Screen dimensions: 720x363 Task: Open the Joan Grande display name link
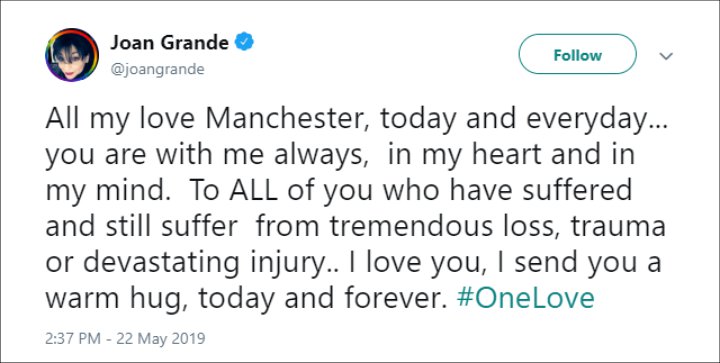pyautogui.click(x=169, y=43)
